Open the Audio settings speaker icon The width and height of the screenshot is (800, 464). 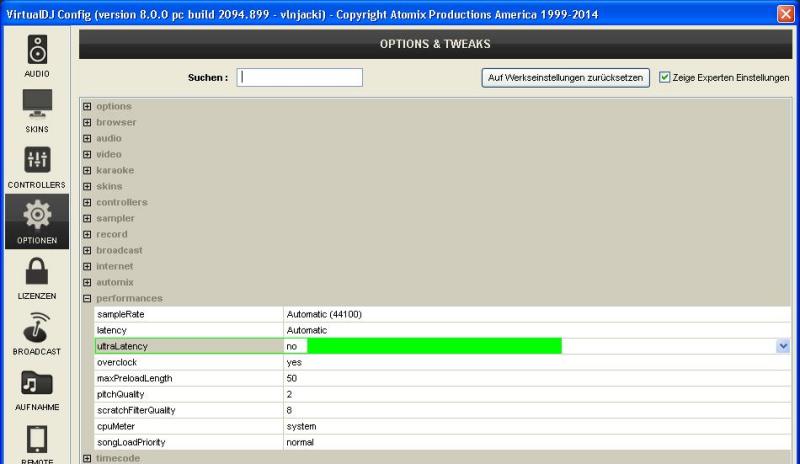point(37,50)
